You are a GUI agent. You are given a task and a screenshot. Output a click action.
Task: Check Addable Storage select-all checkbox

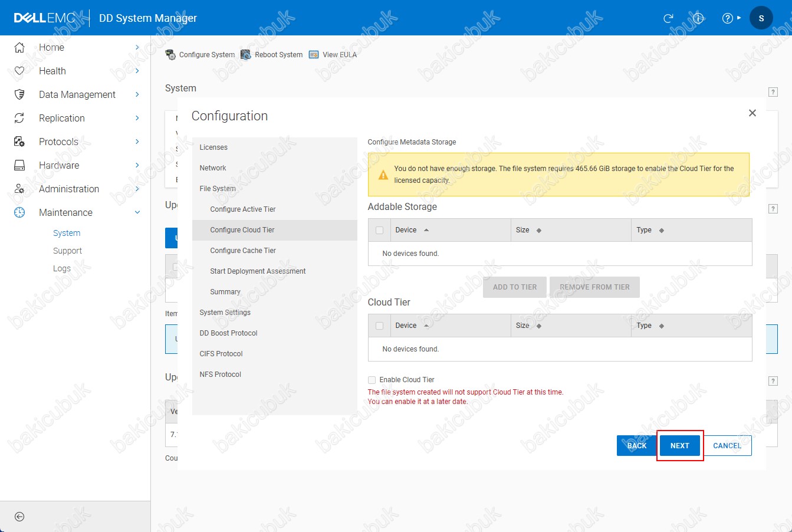[379, 231]
